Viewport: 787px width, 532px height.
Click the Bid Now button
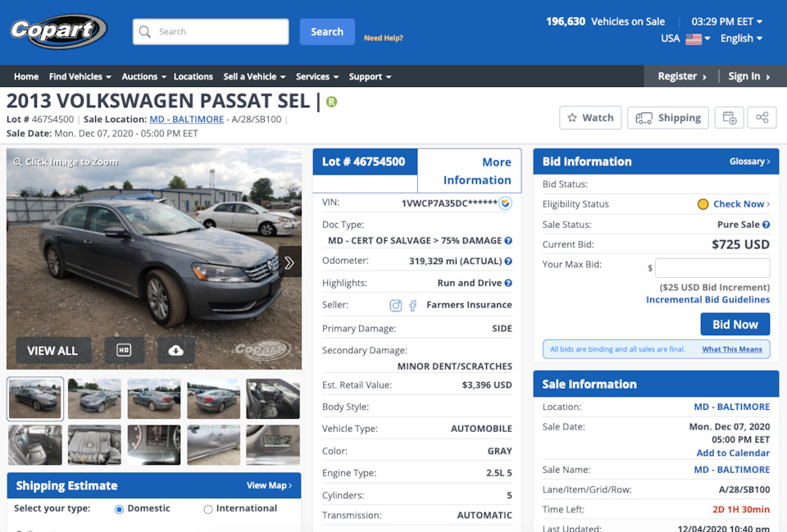tap(735, 325)
